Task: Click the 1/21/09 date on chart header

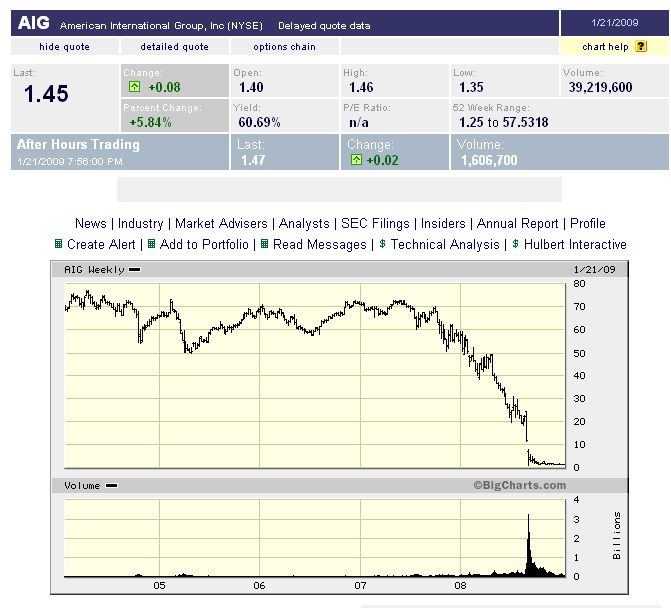Action: 594,270
